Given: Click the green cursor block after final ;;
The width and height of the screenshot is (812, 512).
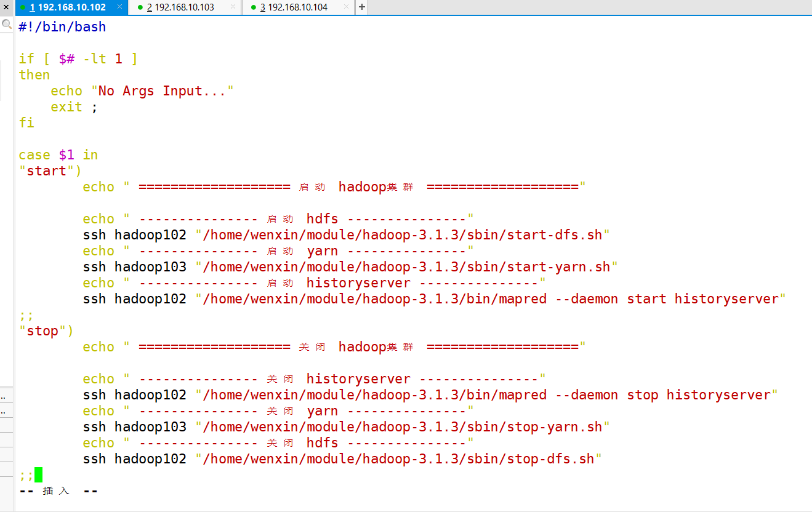Looking at the screenshot, I should [39, 475].
